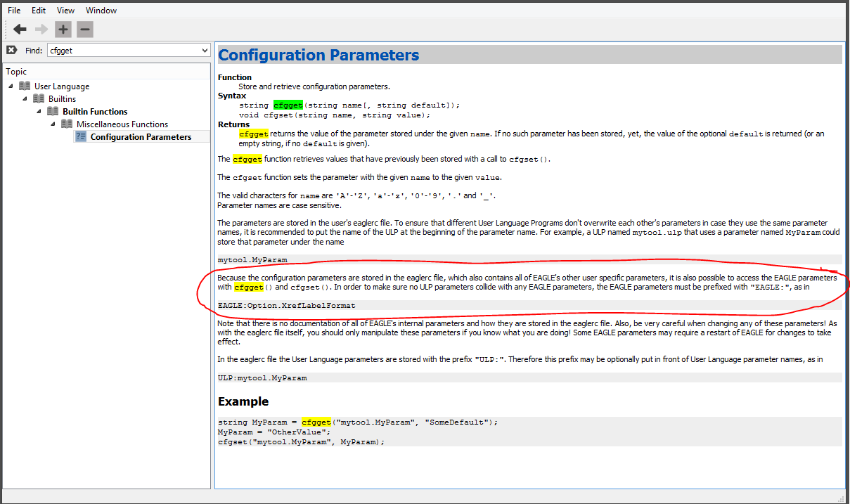Click the Builtins book icon
850x504 pixels.
(39, 98)
